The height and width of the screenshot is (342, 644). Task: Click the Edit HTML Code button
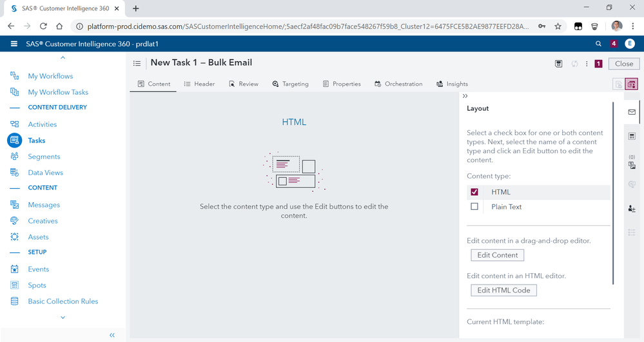point(503,290)
